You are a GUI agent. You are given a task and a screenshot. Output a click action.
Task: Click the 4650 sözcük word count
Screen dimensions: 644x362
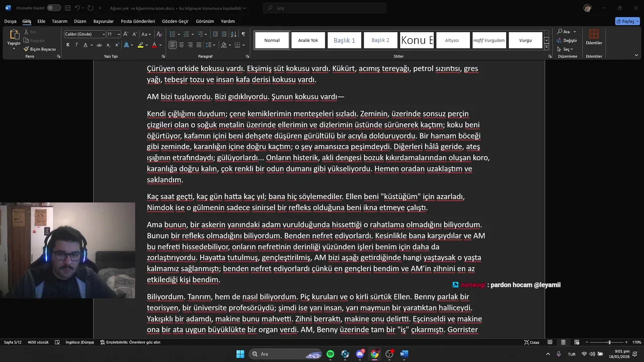[38, 342]
